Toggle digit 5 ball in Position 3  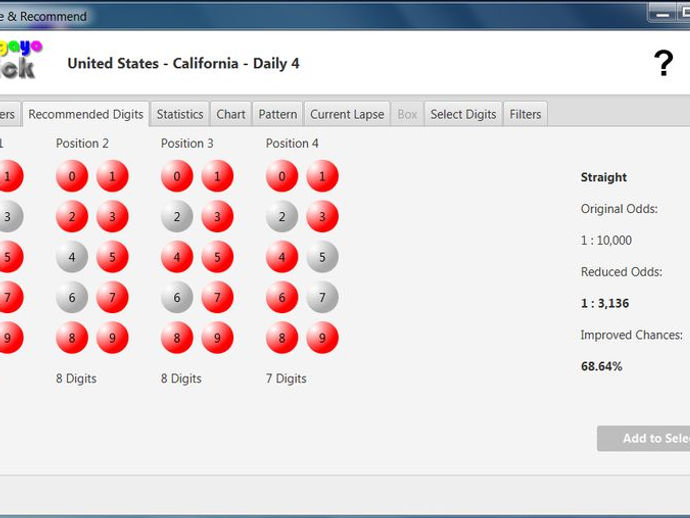[x=217, y=257]
